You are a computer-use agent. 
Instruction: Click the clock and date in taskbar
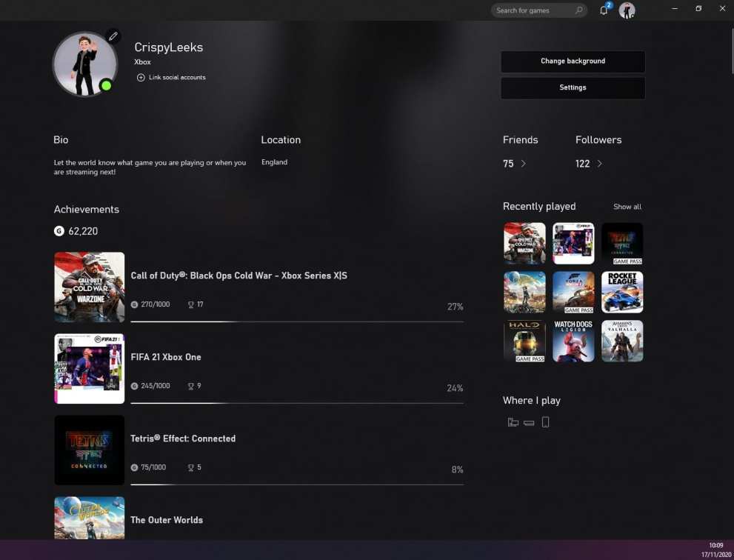[x=715, y=550]
